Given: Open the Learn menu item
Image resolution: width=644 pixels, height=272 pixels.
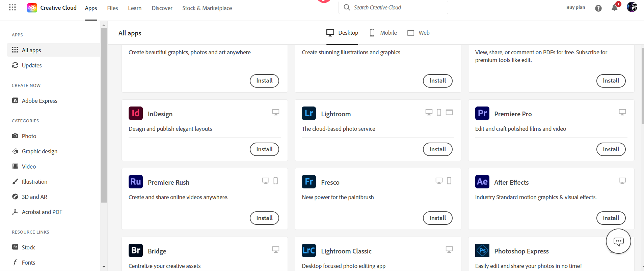Looking at the screenshot, I should pyautogui.click(x=135, y=8).
